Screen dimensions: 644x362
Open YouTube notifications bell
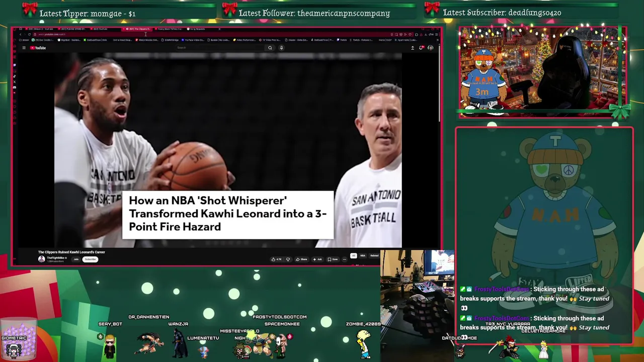click(x=421, y=48)
